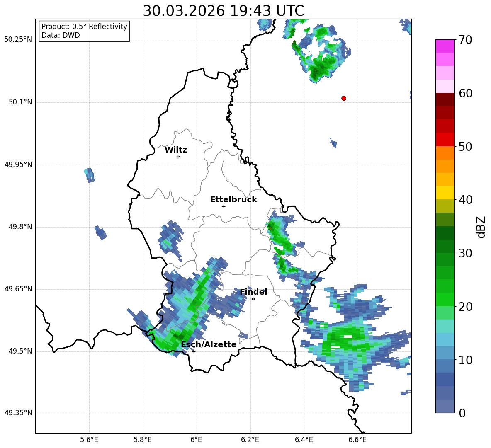This screenshot has height=448, width=491.
Task: Click the cross marker below Ettelbruck
Action: click(224, 206)
